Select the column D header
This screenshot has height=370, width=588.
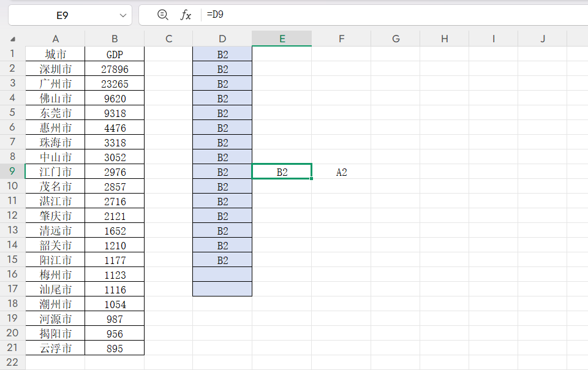(x=222, y=39)
